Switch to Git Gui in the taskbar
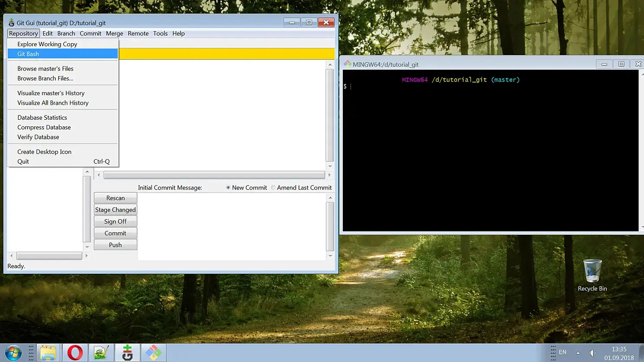Viewport: 644px width, 362px height. (x=127, y=352)
